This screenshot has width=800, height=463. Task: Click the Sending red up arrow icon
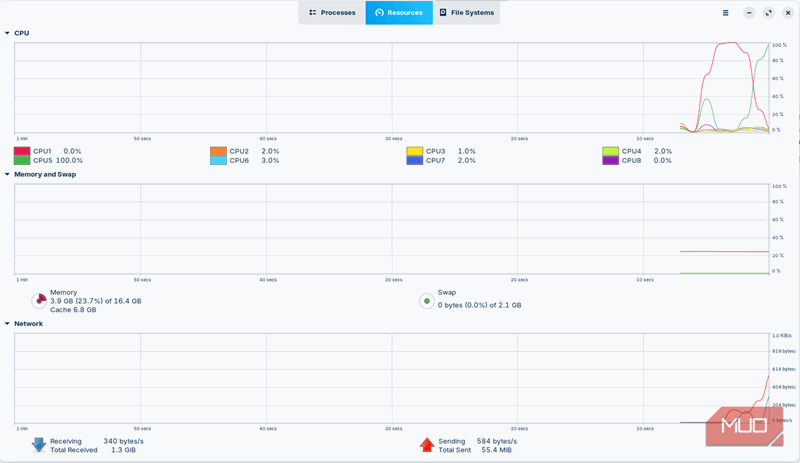[427, 445]
